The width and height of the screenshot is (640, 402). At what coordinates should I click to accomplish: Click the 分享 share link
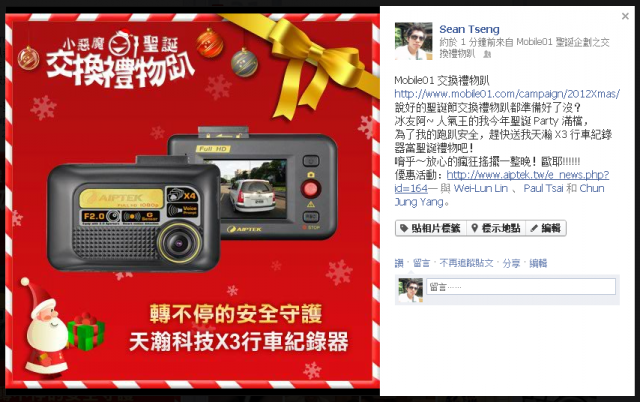[511, 263]
